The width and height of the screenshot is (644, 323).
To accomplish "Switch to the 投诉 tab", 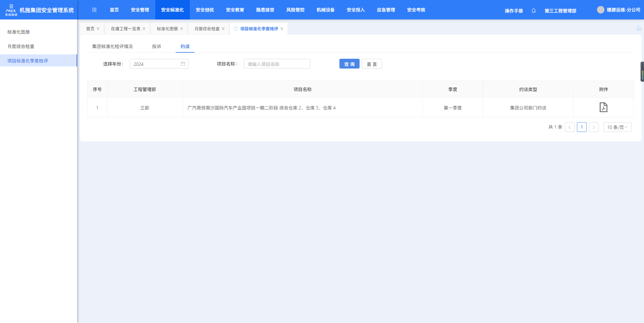I will (x=156, y=46).
